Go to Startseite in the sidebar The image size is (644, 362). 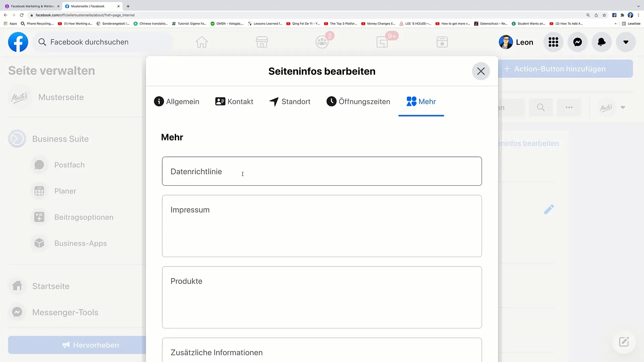[51, 286]
